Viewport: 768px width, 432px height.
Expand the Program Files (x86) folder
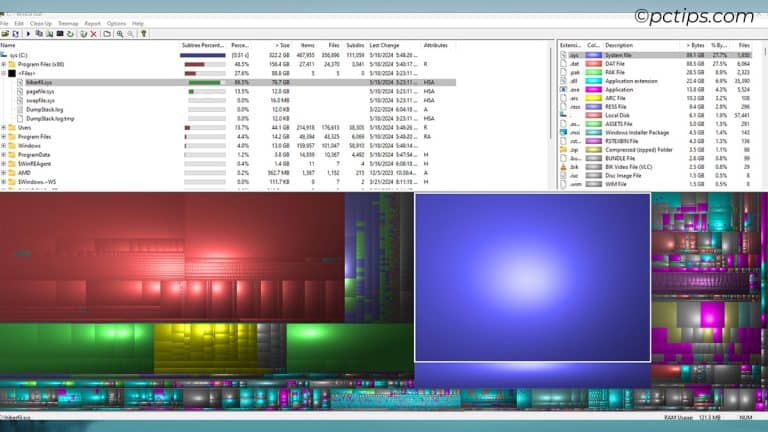(4, 64)
